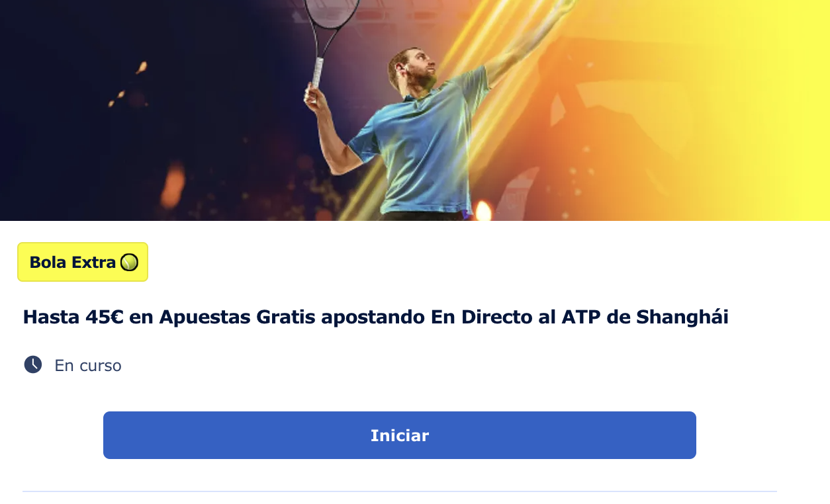830x504 pixels.
Task: Click the 45€ amount in the headline
Action: pos(105,317)
